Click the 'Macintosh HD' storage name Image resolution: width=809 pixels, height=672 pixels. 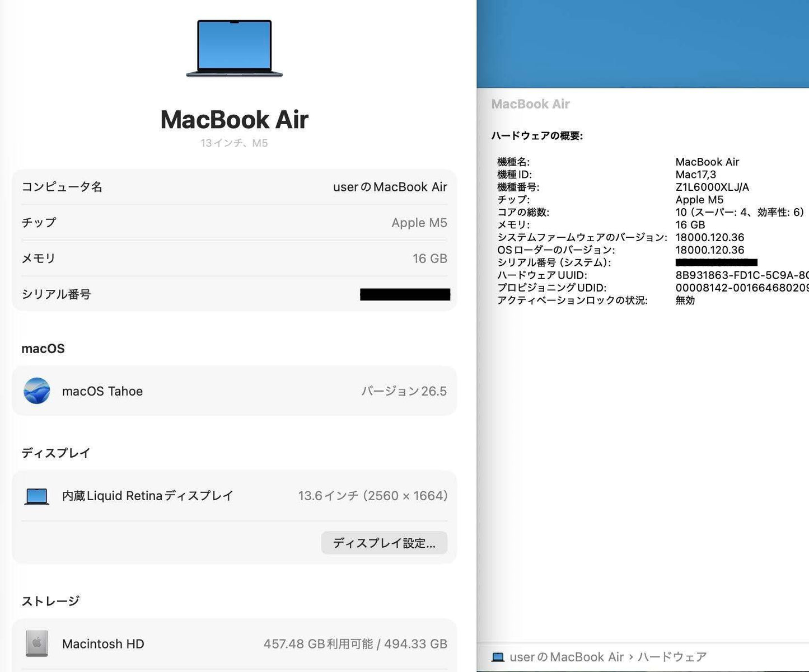[x=103, y=644]
